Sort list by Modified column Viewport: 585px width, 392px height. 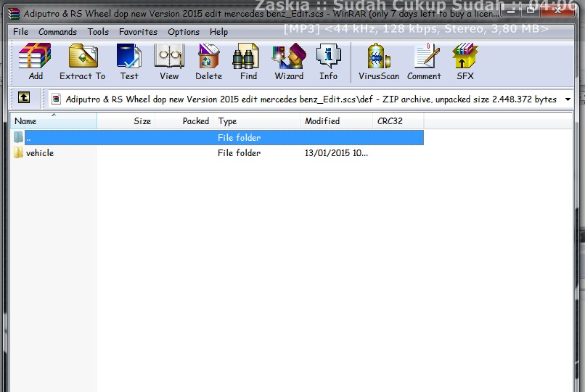pos(336,121)
